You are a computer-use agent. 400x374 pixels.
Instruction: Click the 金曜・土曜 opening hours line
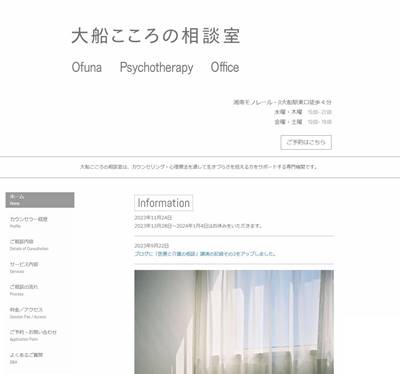303,122
